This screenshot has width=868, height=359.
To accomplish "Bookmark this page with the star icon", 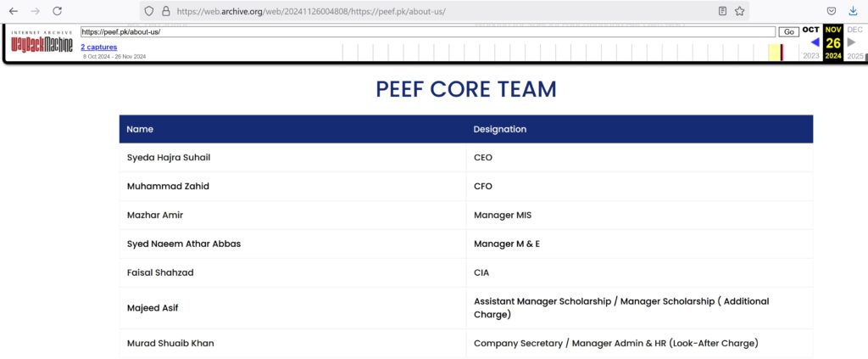I will (739, 11).
